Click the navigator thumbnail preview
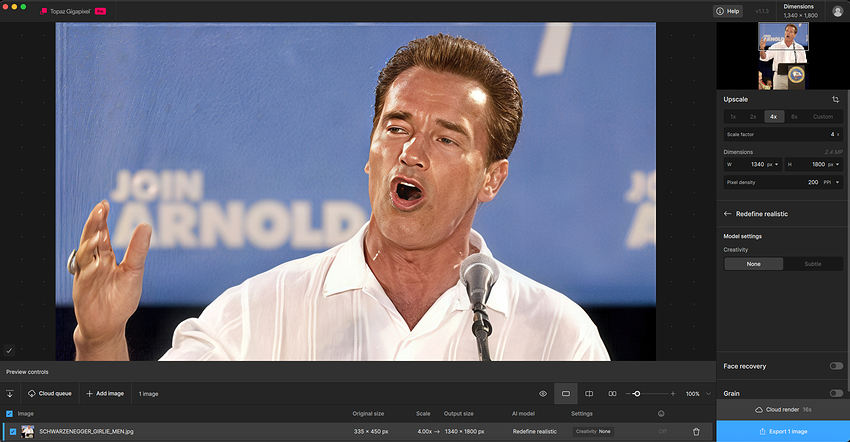Viewport: 850px width, 442px height. (783, 56)
